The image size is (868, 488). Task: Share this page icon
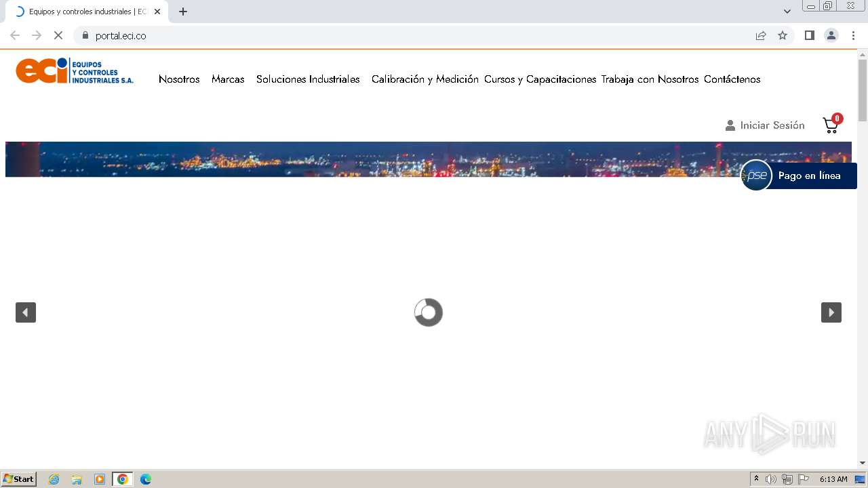pyautogui.click(x=761, y=35)
